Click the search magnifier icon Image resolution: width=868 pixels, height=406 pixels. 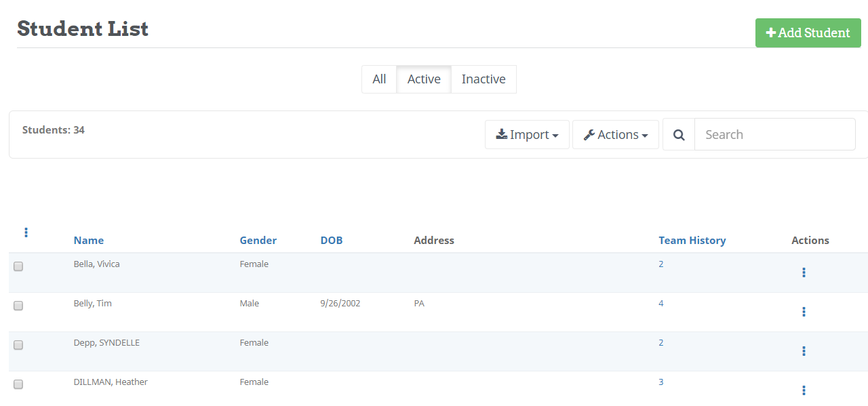pyautogui.click(x=679, y=135)
